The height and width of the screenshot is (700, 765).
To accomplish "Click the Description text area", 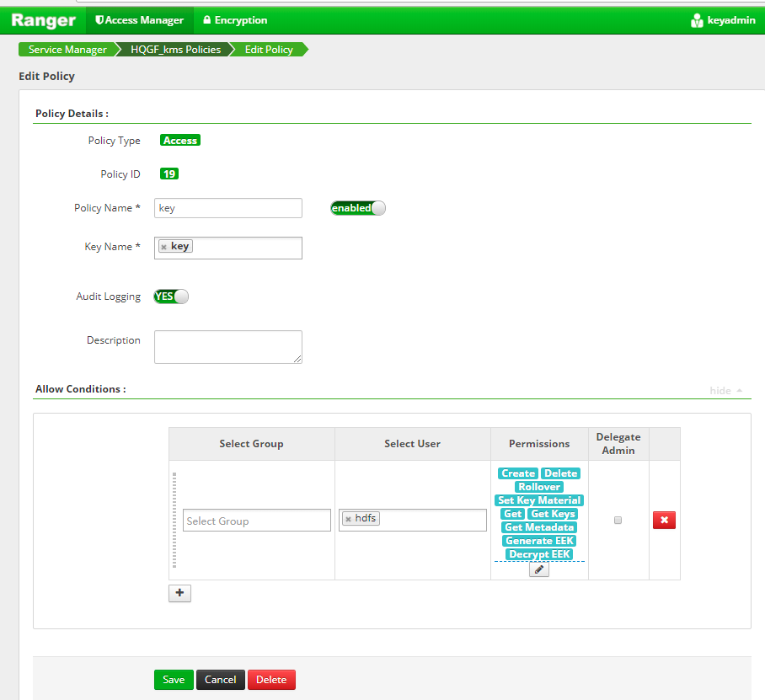I will tap(227, 347).
